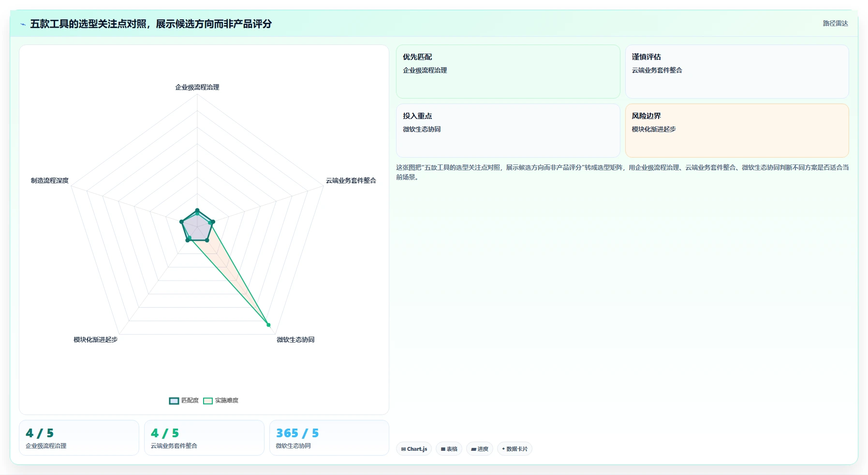Click the 企业级流程治理 axis label on radar
Screen dimensions: 868x475
(197, 87)
